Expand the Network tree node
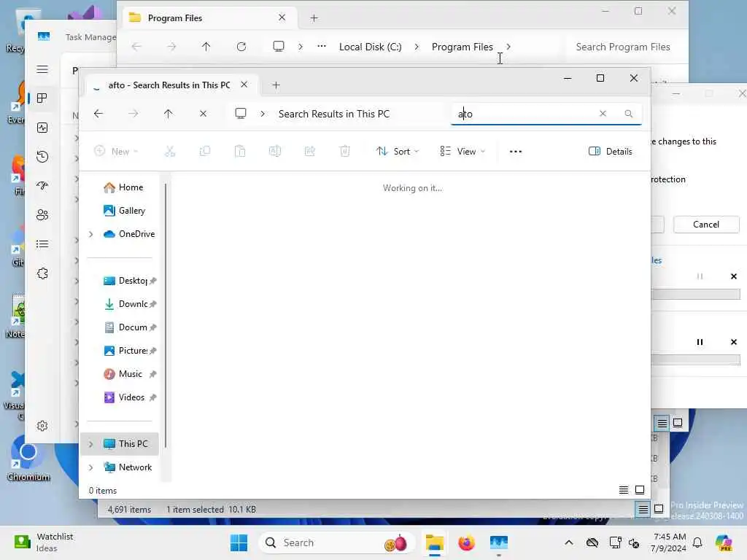The width and height of the screenshot is (747, 560). 91,467
